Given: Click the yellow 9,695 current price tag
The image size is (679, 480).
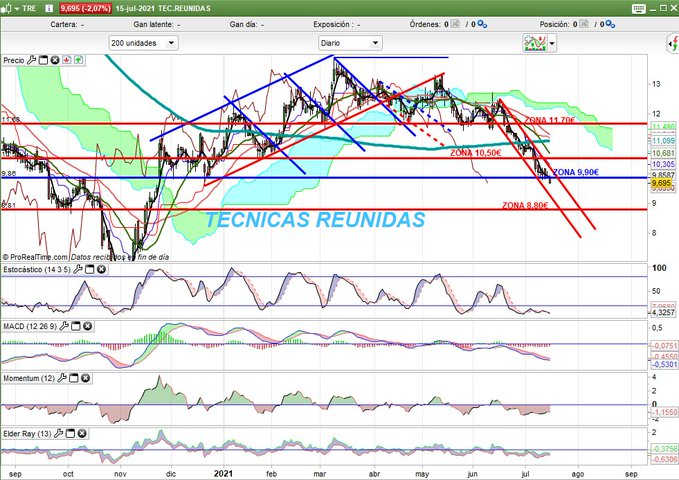Looking at the screenshot, I should point(662,183).
